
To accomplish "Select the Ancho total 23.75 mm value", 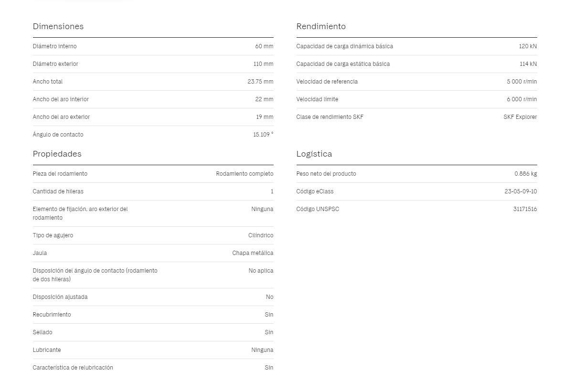I will [260, 81].
